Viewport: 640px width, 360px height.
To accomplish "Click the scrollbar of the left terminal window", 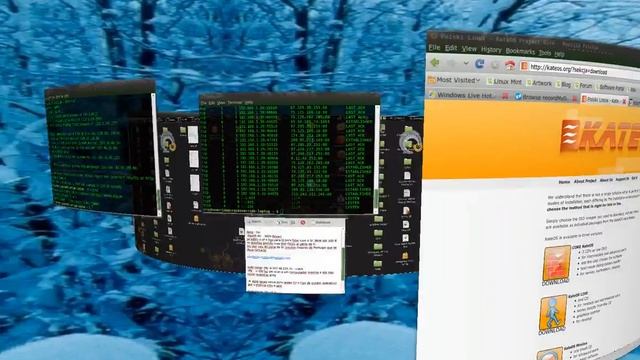I will click(x=156, y=155).
